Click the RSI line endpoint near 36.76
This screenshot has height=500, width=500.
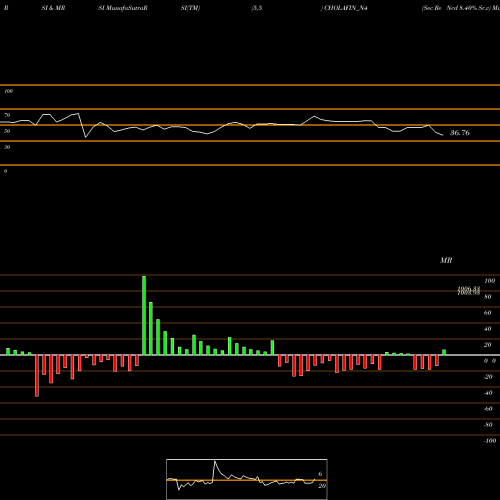coord(443,135)
